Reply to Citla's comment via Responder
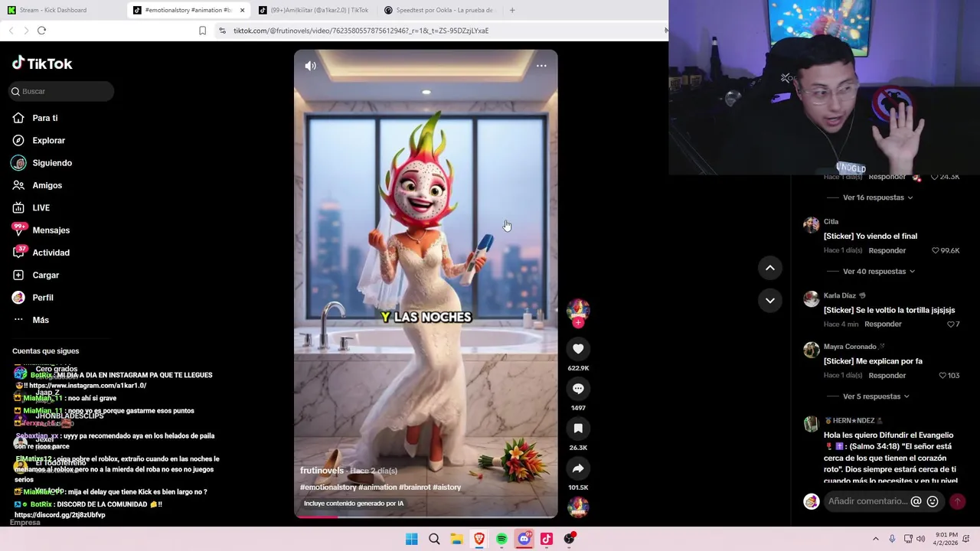 [x=887, y=250]
